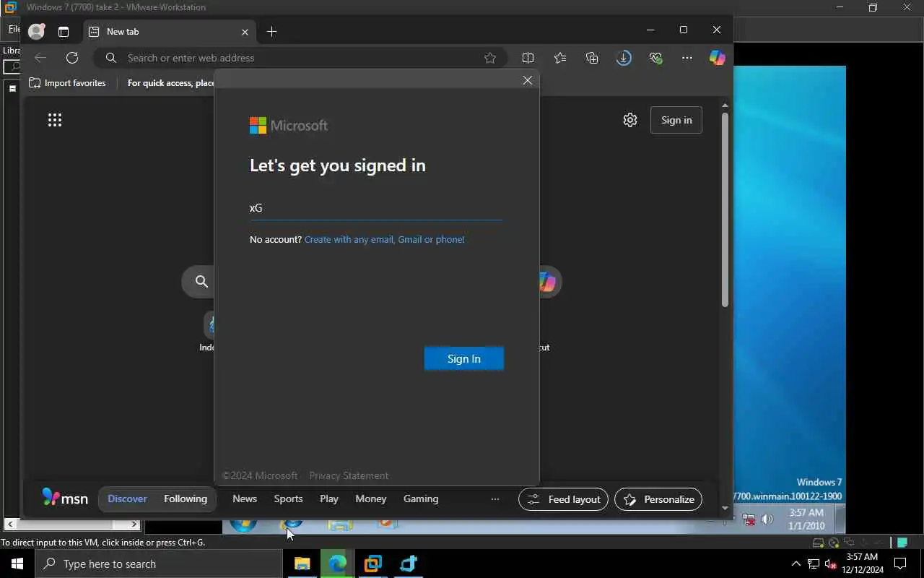Open the Favorites hub icon
The height and width of the screenshot is (578, 924).
coord(560,58)
